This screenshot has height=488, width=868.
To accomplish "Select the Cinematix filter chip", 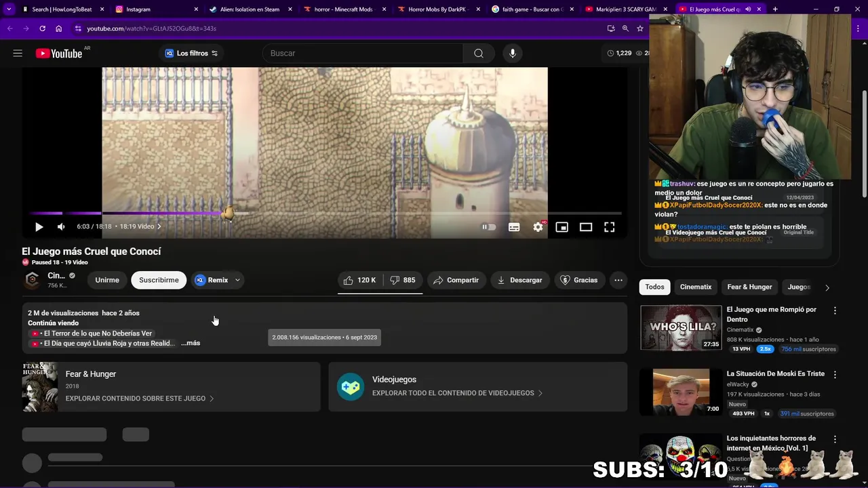I will [696, 287].
